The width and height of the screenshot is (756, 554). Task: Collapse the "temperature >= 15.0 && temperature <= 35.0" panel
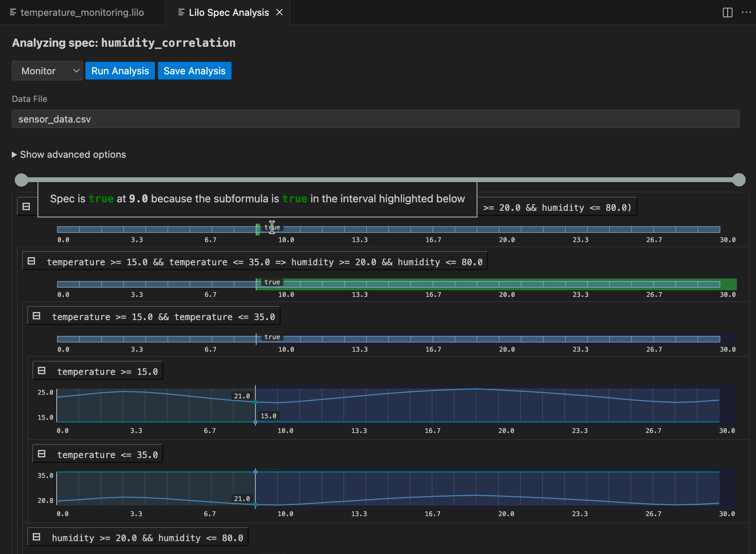click(x=37, y=316)
